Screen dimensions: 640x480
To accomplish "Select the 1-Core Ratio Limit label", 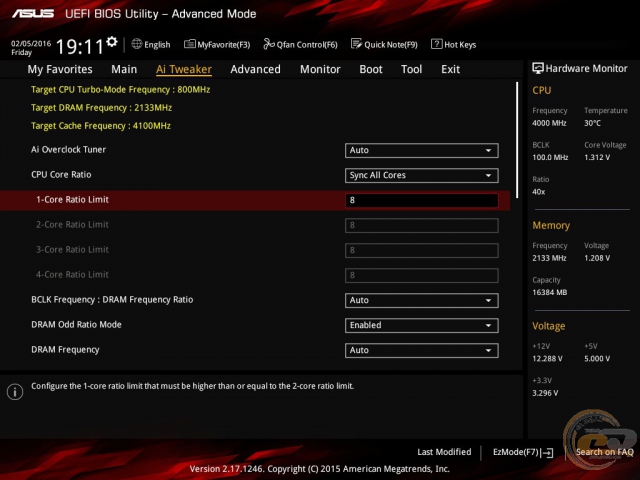I will [72, 200].
